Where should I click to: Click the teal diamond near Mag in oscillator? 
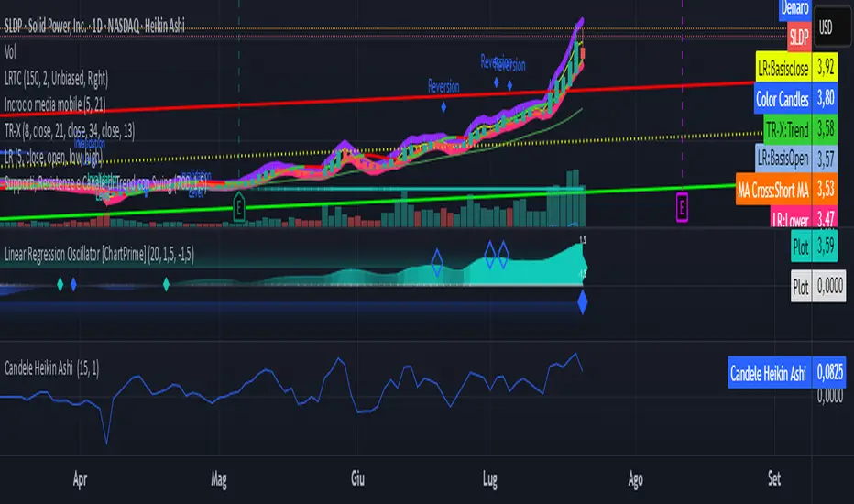tap(166, 284)
